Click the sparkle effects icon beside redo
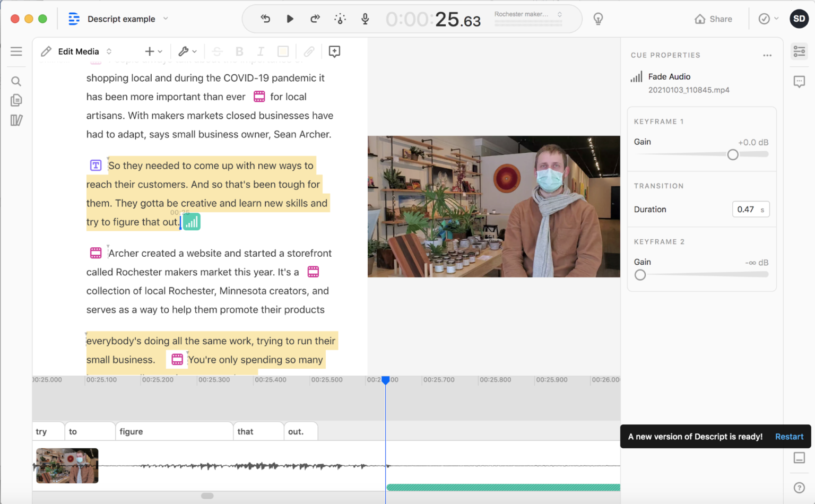Screen dimensions: 815x504 coord(340,19)
